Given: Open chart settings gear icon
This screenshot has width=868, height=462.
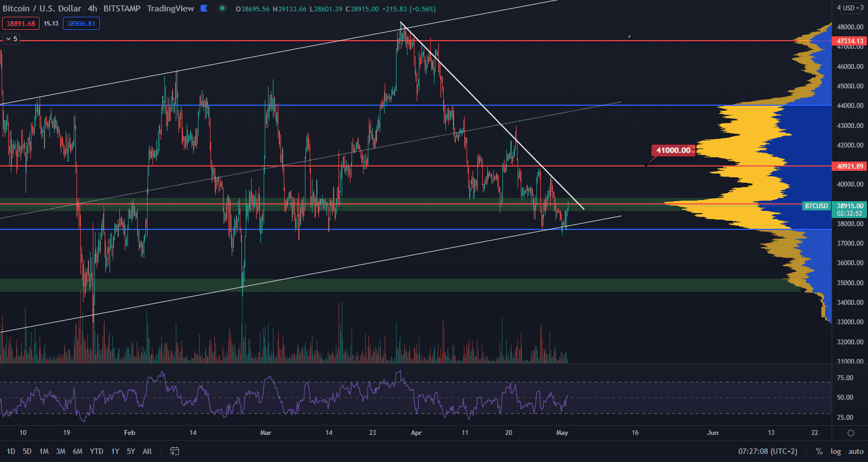Looking at the screenshot, I should click(851, 433).
